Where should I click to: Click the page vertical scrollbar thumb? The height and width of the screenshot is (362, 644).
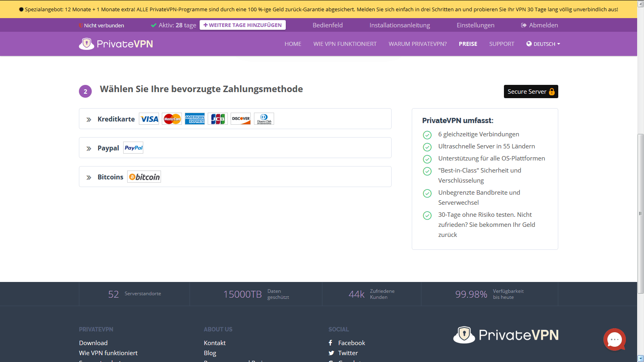[640, 214]
